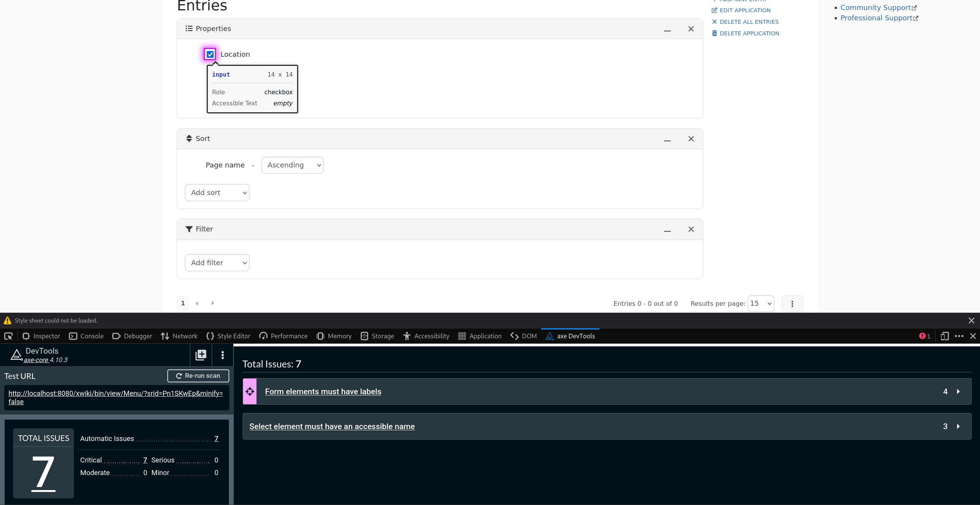Click the red error count badge
This screenshot has height=505, width=980.
[x=924, y=336]
